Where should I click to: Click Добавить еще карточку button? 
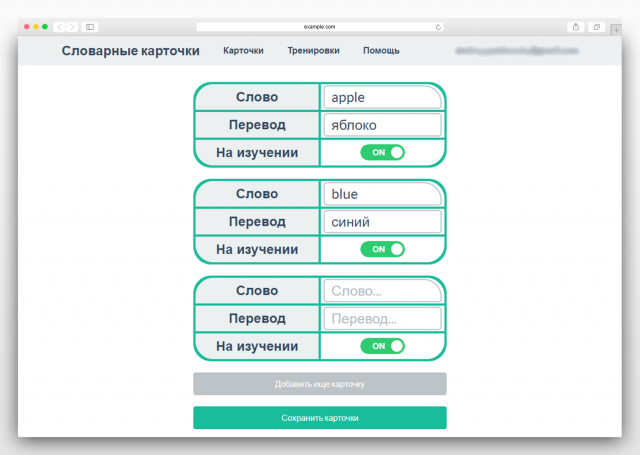(x=320, y=384)
